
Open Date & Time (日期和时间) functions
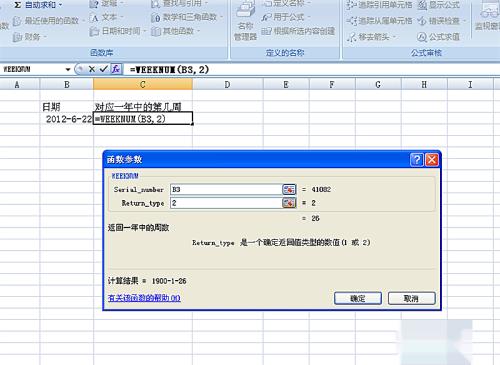click(118, 31)
